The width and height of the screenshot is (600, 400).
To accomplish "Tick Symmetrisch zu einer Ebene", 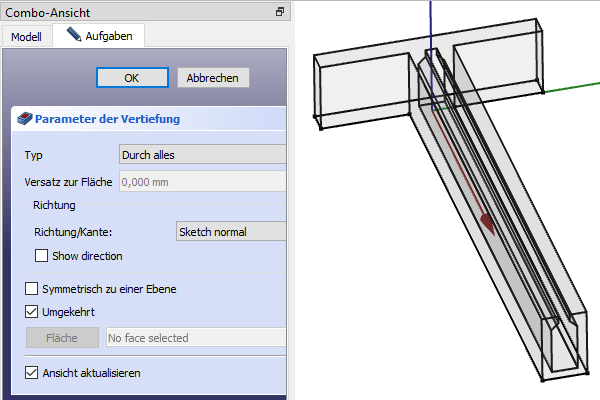I will tap(33, 289).
